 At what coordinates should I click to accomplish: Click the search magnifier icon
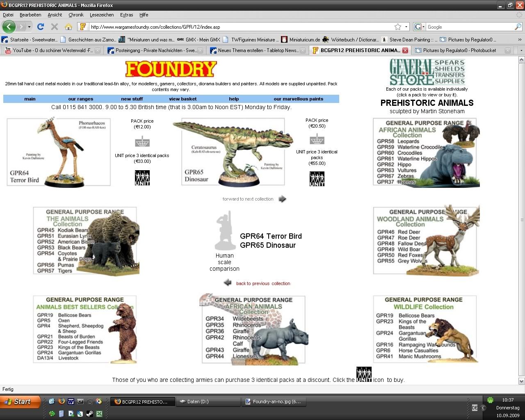pos(518,27)
